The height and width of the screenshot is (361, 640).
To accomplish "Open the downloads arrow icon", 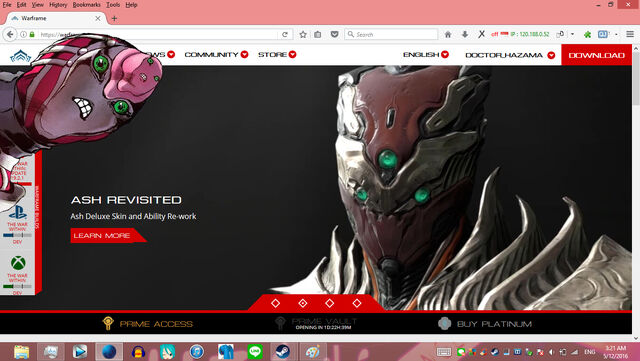I will coord(465,35).
